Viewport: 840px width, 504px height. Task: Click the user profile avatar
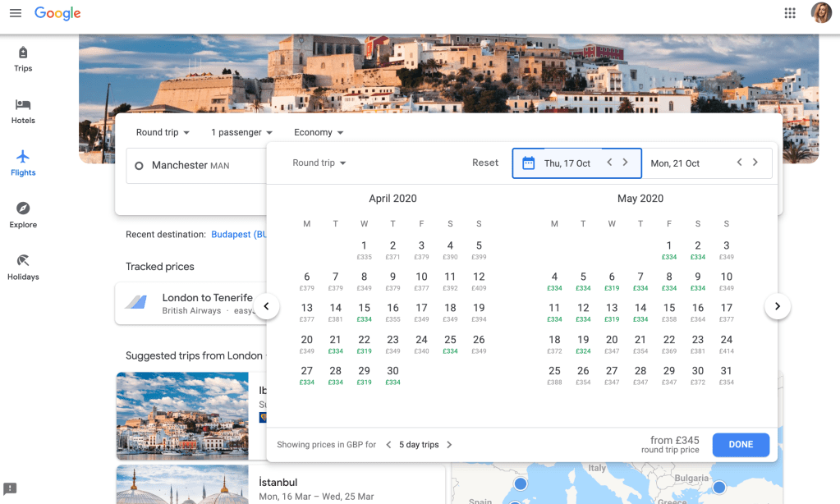[820, 13]
